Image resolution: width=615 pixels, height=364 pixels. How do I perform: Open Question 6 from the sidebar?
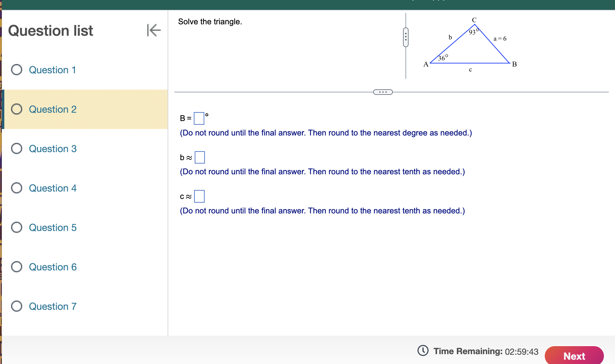click(52, 267)
